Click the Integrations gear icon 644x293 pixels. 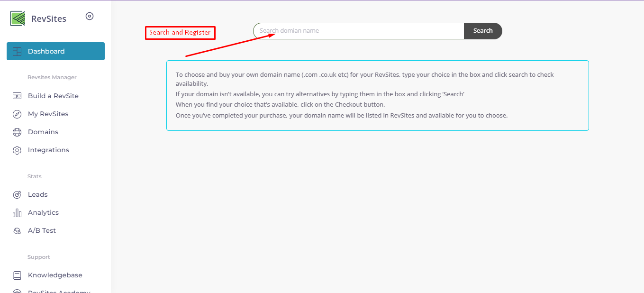pos(17,150)
